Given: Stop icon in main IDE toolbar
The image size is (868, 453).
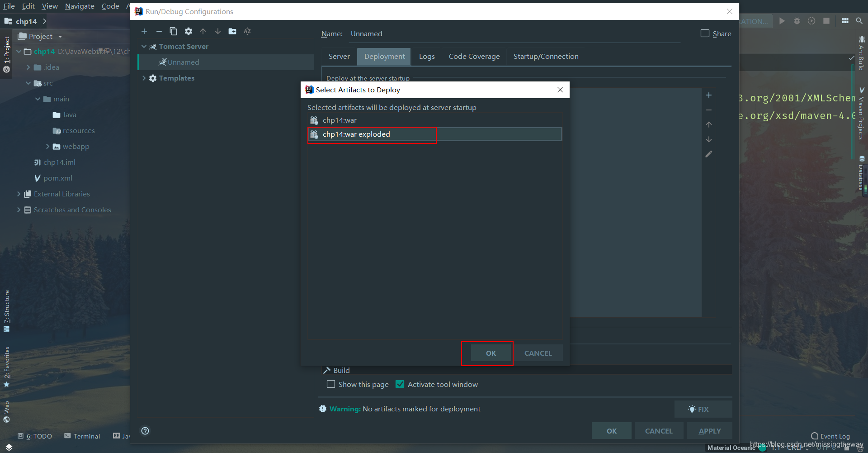Looking at the screenshot, I should click(826, 21).
